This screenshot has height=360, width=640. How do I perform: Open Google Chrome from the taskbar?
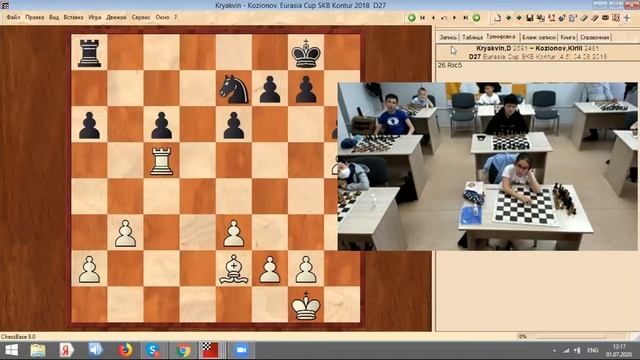click(x=183, y=350)
